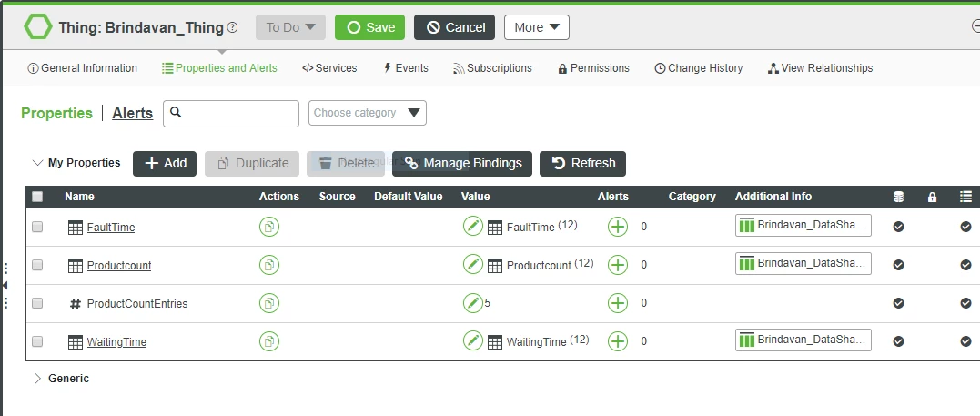Edit FaultTime value with pencil icon
This screenshot has width=980, height=416.
473,226
